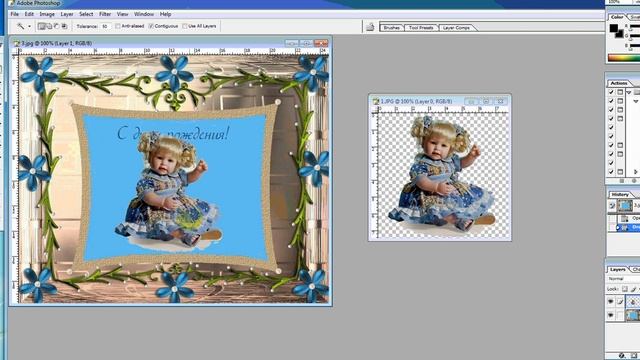
Task: Open the Window menu
Action: (144, 14)
